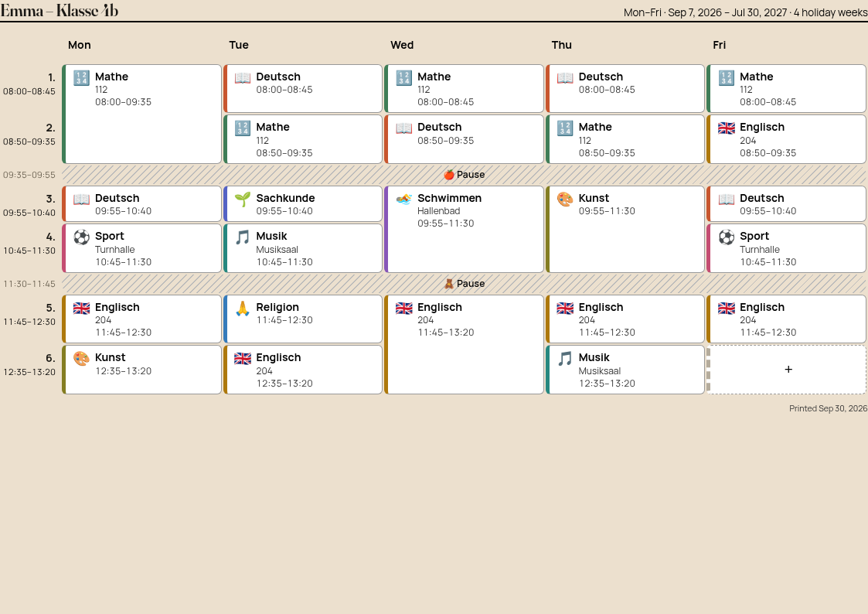Image resolution: width=868 pixels, height=614 pixels.
Task: Click the book icon in Tuesday's first-period Deutsch
Action: click(243, 78)
